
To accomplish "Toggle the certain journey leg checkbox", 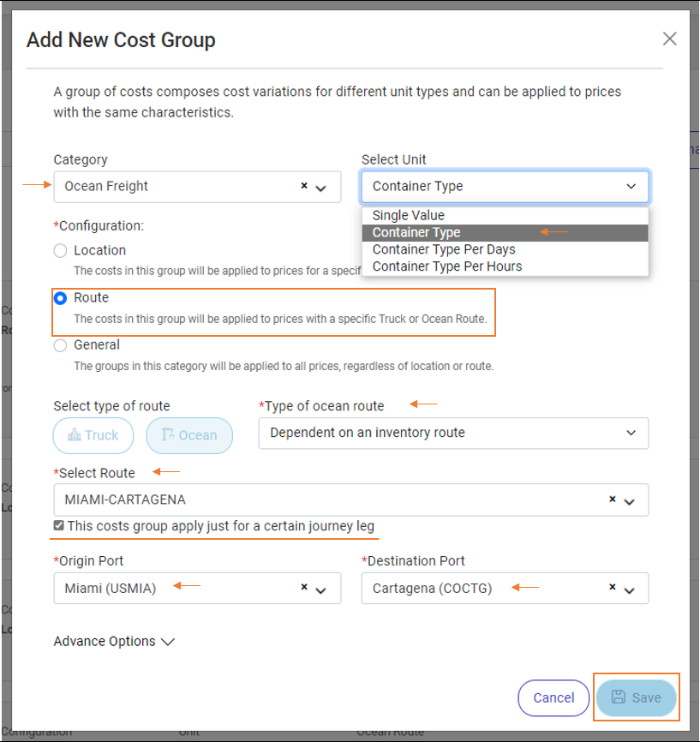I will (58, 525).
